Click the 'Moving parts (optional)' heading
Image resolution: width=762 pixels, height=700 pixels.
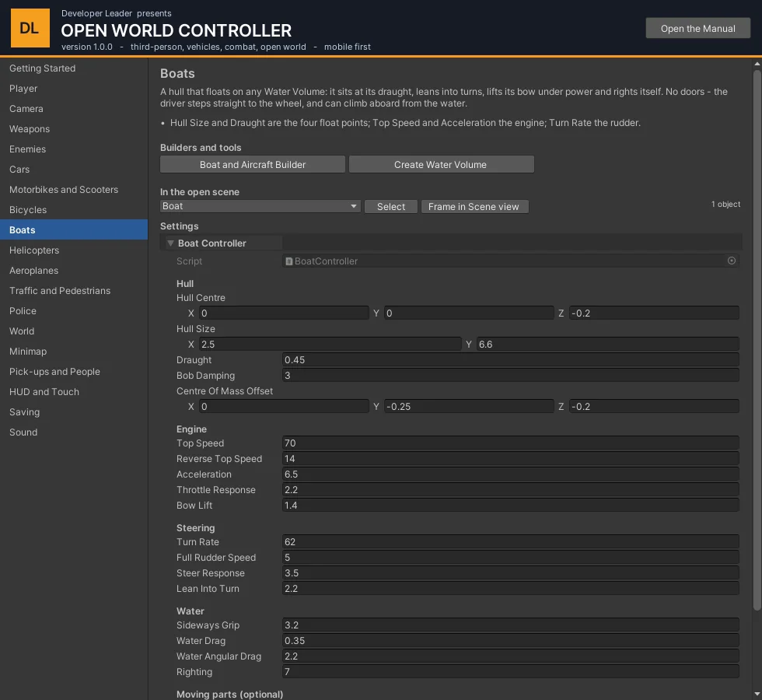click(x=229, y=694)
